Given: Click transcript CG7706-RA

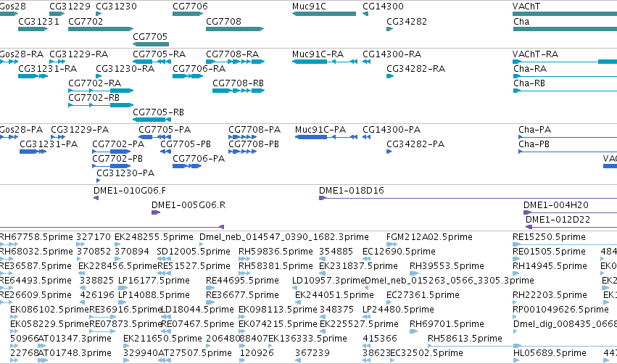Looking at the screenshot, I should (188, 76).
